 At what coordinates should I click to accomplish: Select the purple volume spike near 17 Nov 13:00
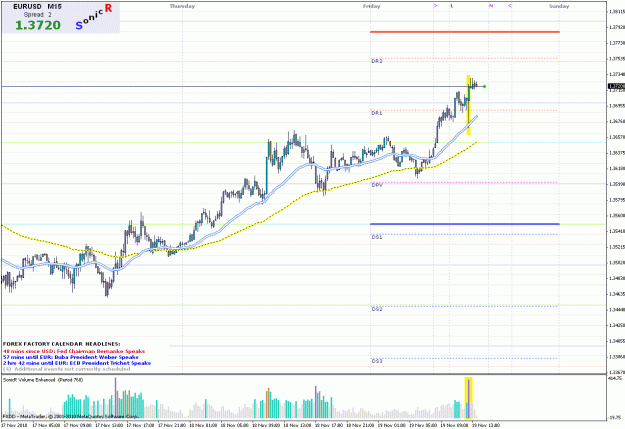[116, 398]
